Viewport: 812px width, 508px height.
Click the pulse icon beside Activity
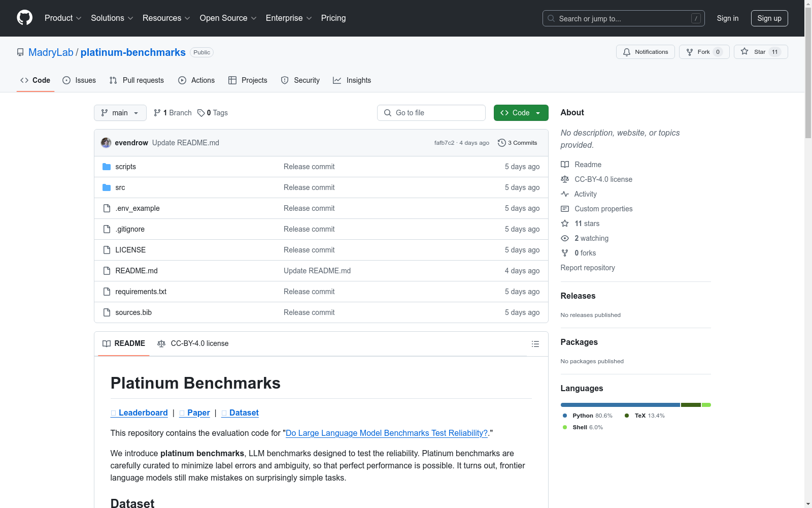click(x=565, y=194)
